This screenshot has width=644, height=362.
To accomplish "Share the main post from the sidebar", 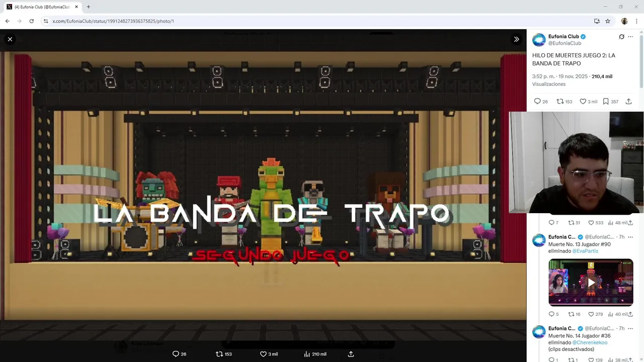I will (629, 102).
